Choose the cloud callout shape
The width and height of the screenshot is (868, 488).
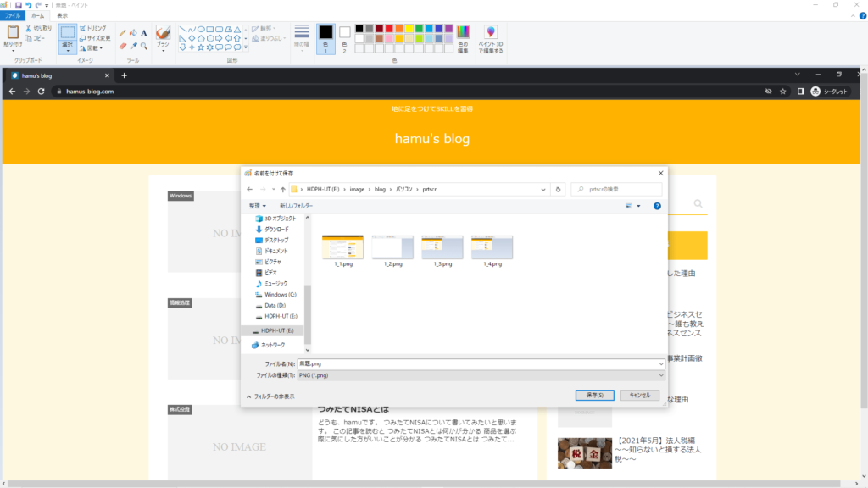237,47
